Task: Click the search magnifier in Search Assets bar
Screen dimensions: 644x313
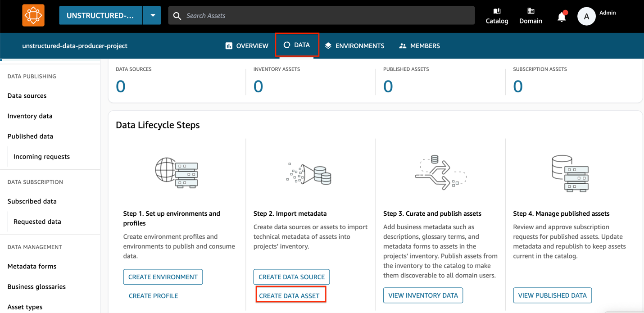Action: click(x=177, y=15)
